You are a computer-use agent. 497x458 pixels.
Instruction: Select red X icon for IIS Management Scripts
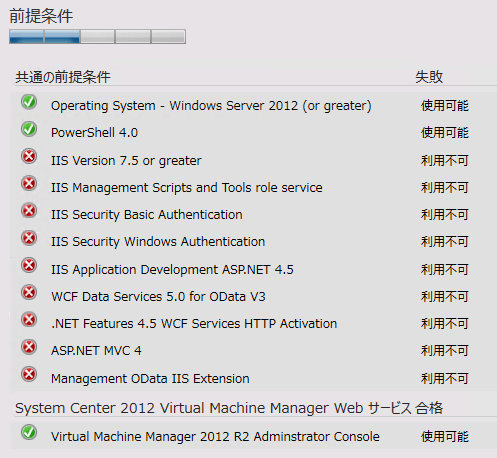[29, 184]
